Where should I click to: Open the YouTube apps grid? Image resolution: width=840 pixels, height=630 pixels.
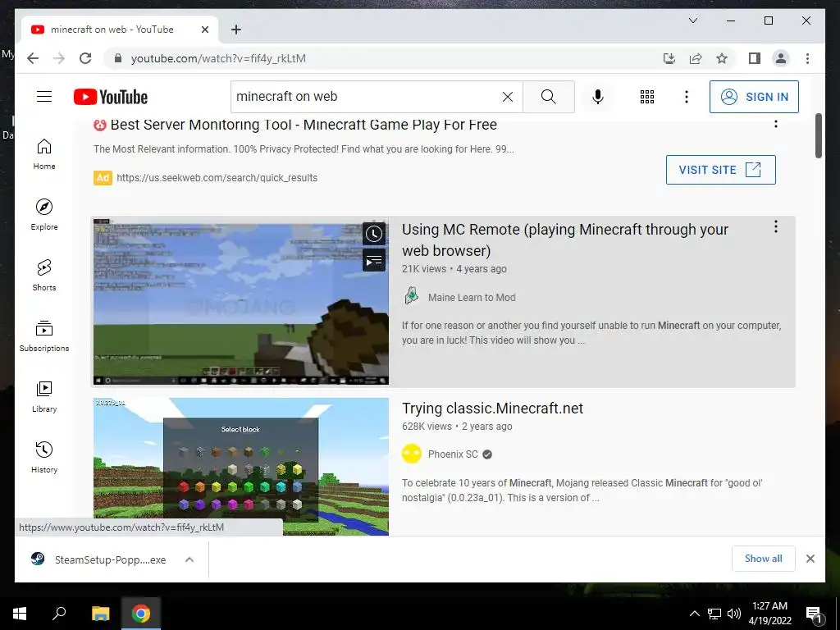pyautogui.click(x=647, y=97)
